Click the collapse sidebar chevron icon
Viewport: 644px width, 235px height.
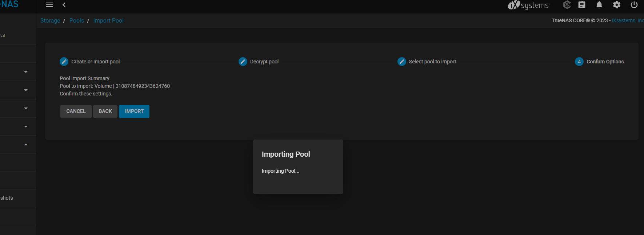coord(64,5)
